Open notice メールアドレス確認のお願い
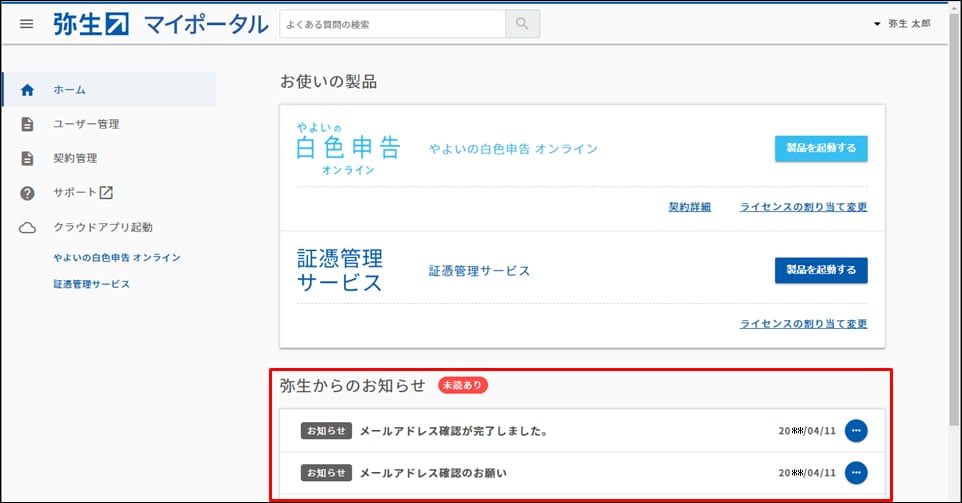This screenshot has height=503, width=962. tap(433, 473)
